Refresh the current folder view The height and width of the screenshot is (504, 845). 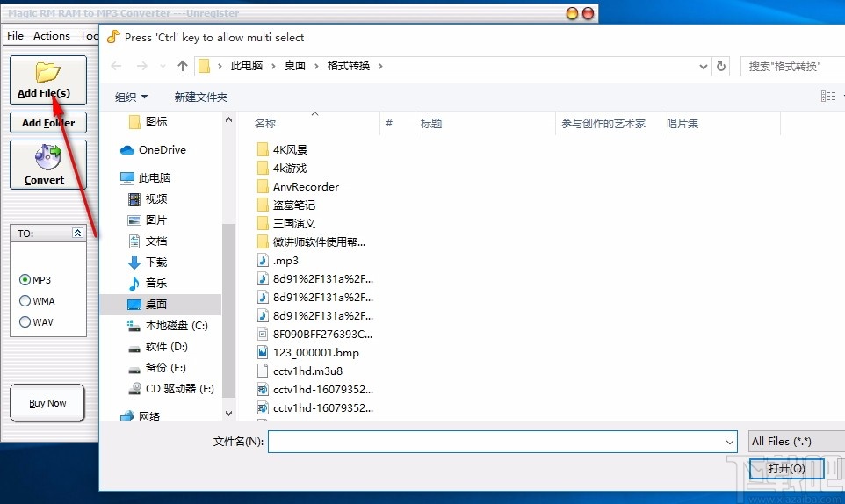pos(720,66)
